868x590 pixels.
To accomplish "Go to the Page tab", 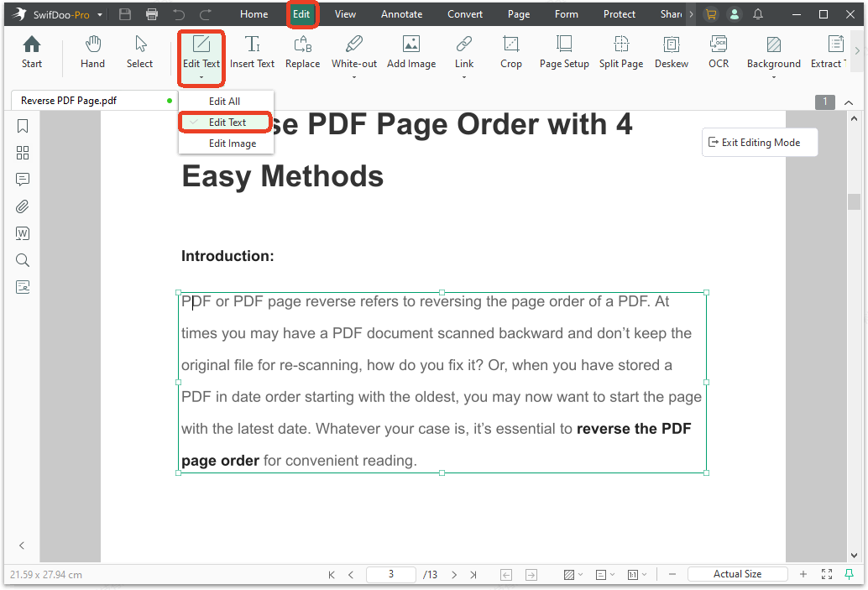I will [x=519, y=14].
